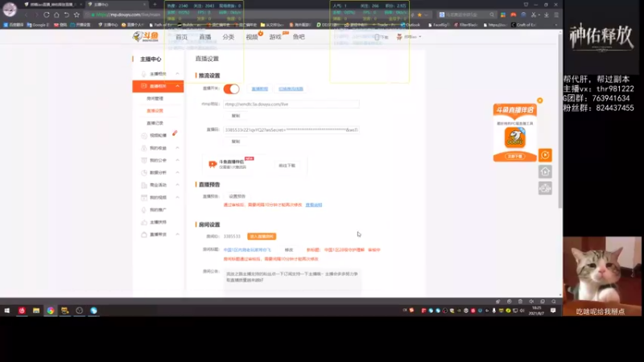Image resolution: width=644 pixels, height=362 pixels.
Task: Select 直播记录 in the sidebar submenu
Action: pyautogui.click(x=155, y=123)
